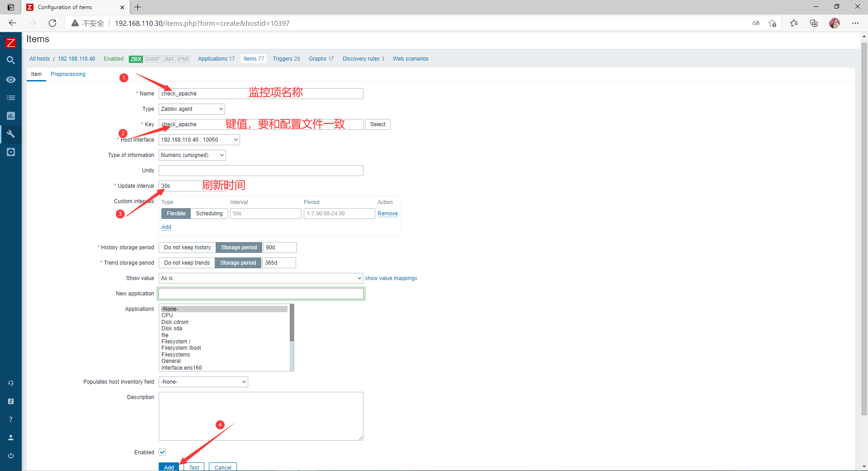This screenshot has width=868, height=471.
Task: Click Add link under custom intervals
Action: click(166, 227)
